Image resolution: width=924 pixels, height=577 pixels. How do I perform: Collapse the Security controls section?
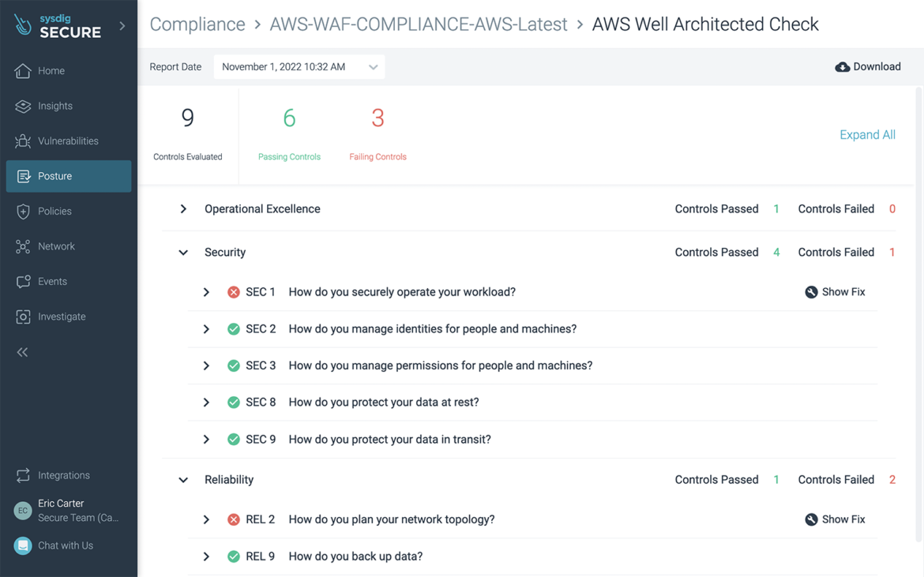(x=182, y=252)
